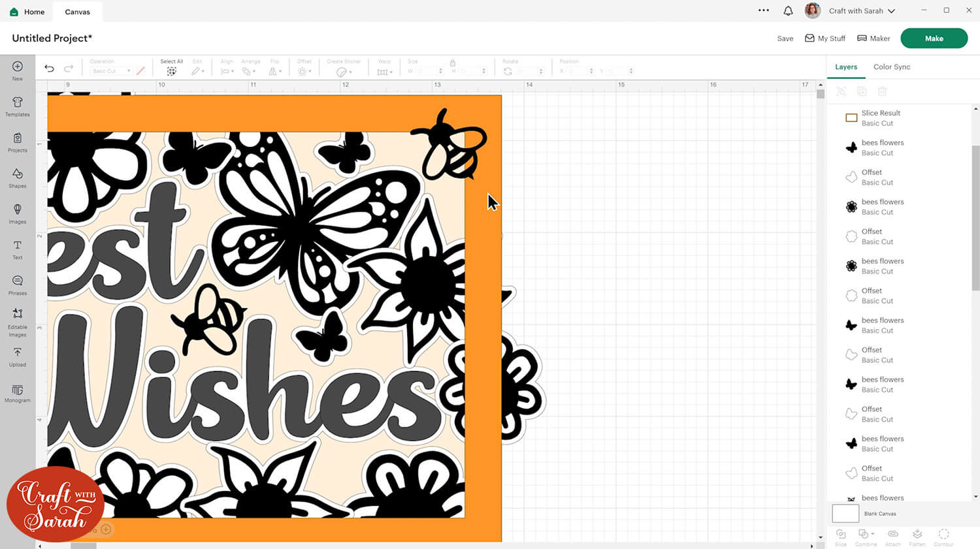Click the Rotate icon in the toolbar
This screenshot has width=980, height=549.
pyautogui.click(x=508, y=71)
